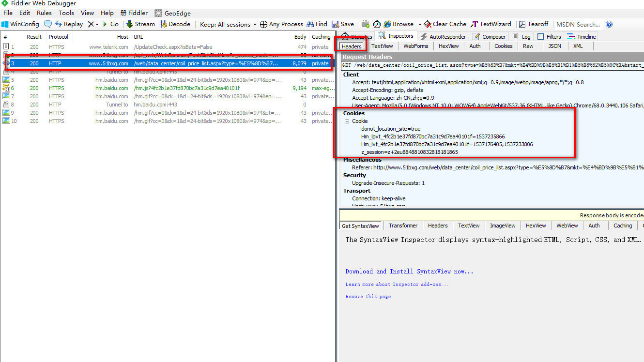Switch to the Statistics tab
Screen dimensions: 644x362
(356, 37)
